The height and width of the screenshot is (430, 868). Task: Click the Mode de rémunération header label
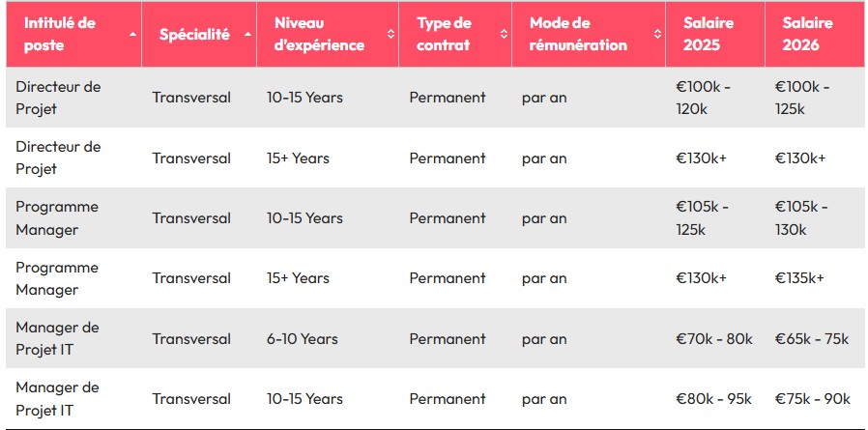578,34
